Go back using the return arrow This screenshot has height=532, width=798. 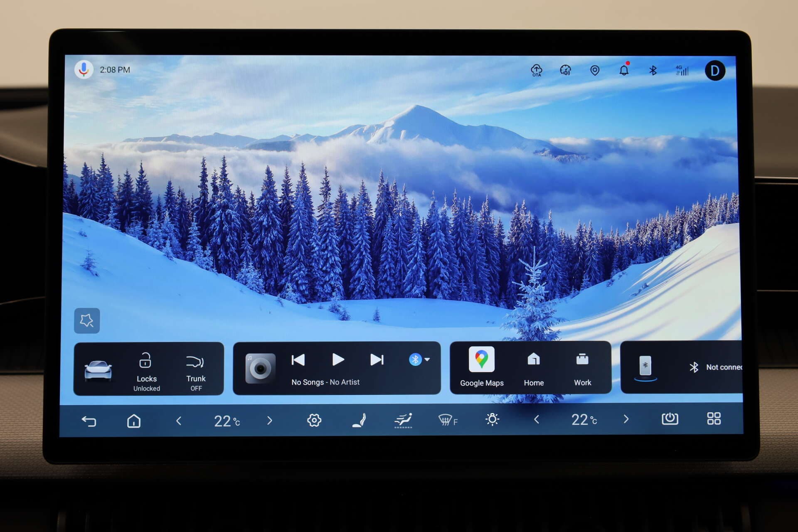pos(89,421)
